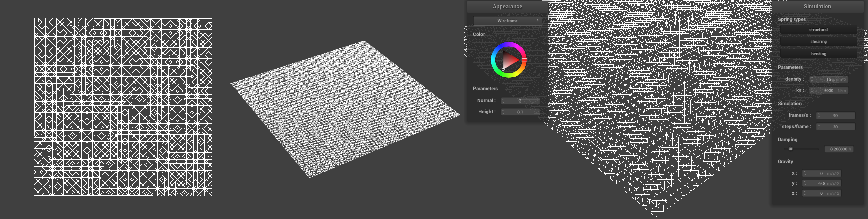This screenshot has width=868, height=219.
Task: Click the frames/s stepper arrows
Action: coord(819,116)
